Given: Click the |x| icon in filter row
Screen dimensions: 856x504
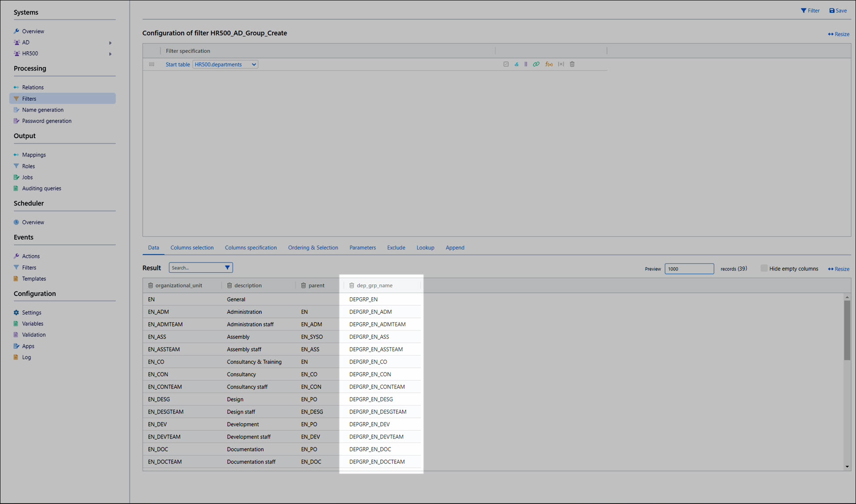Looking at the screenshot, I should click(x=561, y=64).
